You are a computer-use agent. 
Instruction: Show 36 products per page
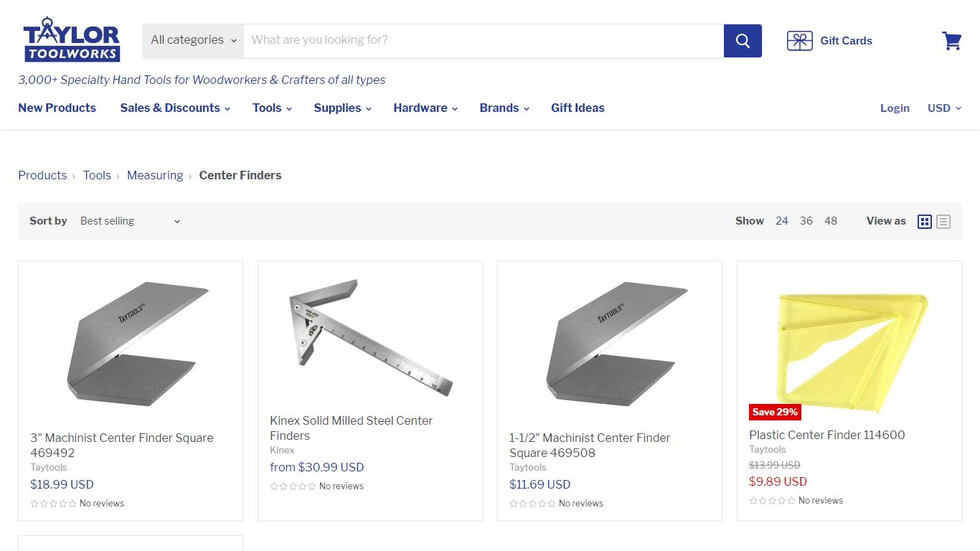click(806, 221)
